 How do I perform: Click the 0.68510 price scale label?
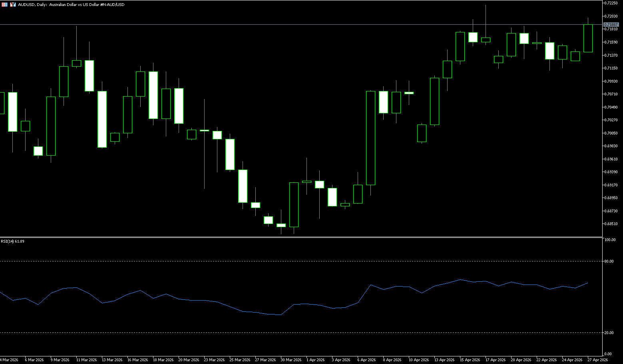[x=611, y=224]
